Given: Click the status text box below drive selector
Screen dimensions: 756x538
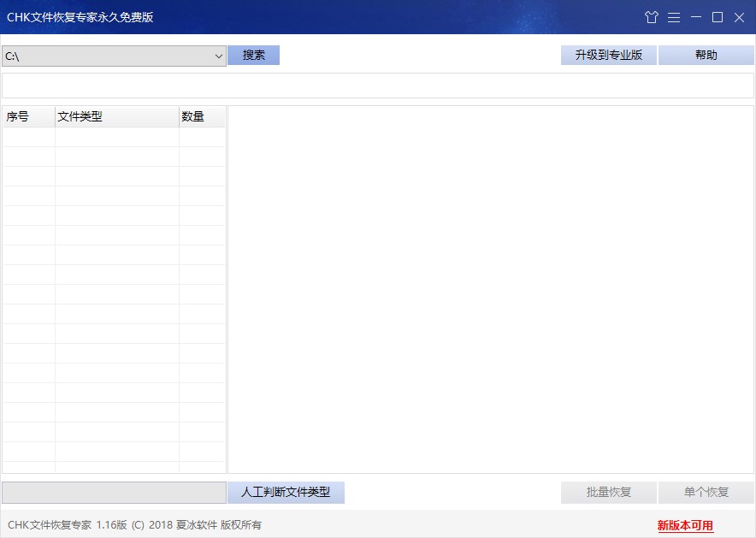Looking at the screenshot, I should pyautogui.click(x=378, y=86).
